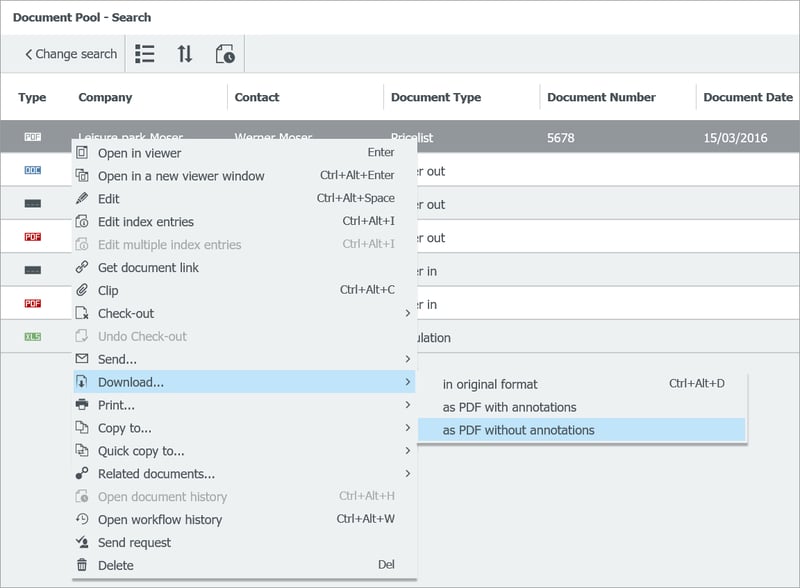Click the trash icon beside Delete

82,565
